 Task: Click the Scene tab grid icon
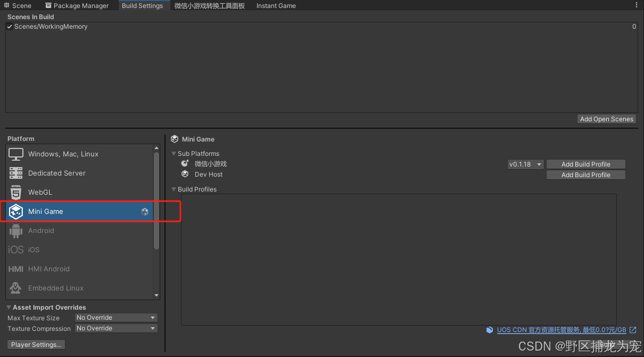coord(7,5)
